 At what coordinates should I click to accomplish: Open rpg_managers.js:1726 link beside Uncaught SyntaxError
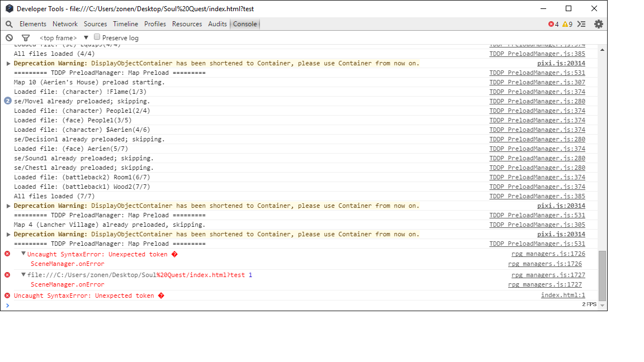pos(548,254)
